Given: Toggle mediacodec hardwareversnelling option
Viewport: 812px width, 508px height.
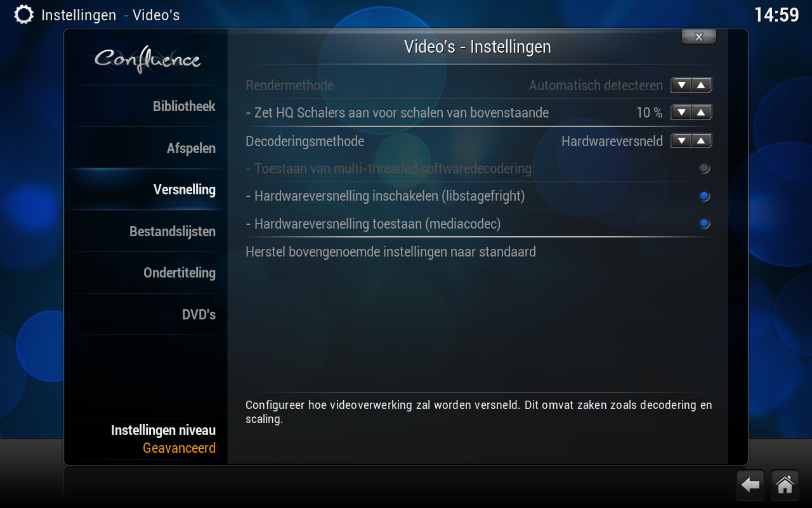Looking at the screenshot, I should [x=704, y=224].
